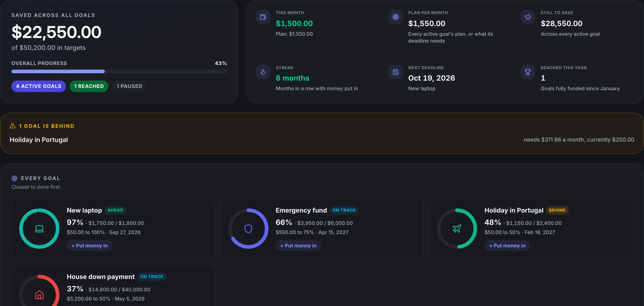Click the 'of $50,200.00 in targets' text
Viewport: 644px width, 306px height.
coord(48,48)
